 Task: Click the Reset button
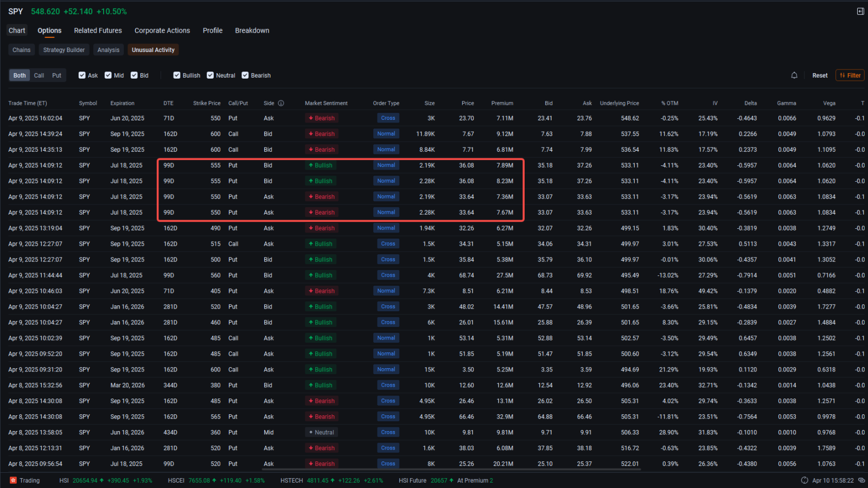coord(820,75)
